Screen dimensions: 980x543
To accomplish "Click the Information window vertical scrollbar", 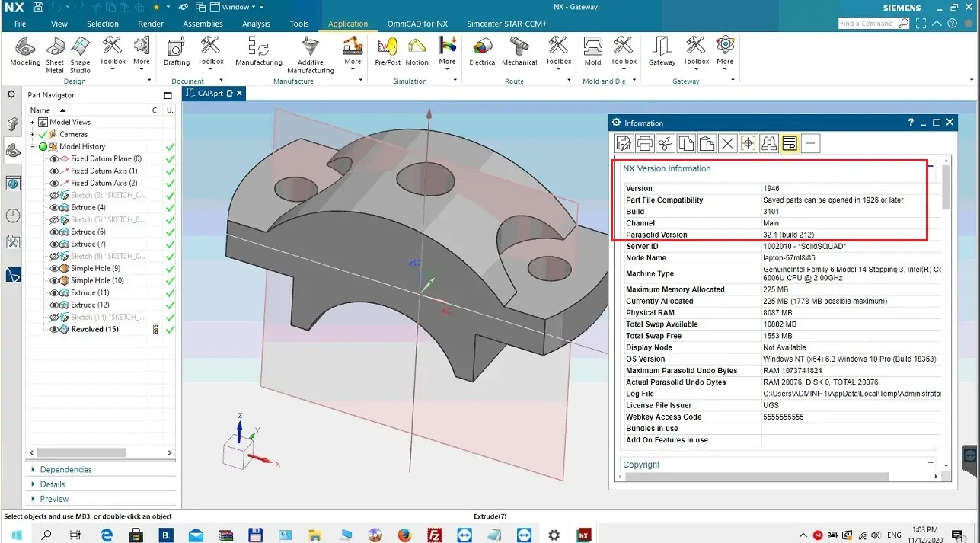I will pyautogui.click(x=946, y=187).
